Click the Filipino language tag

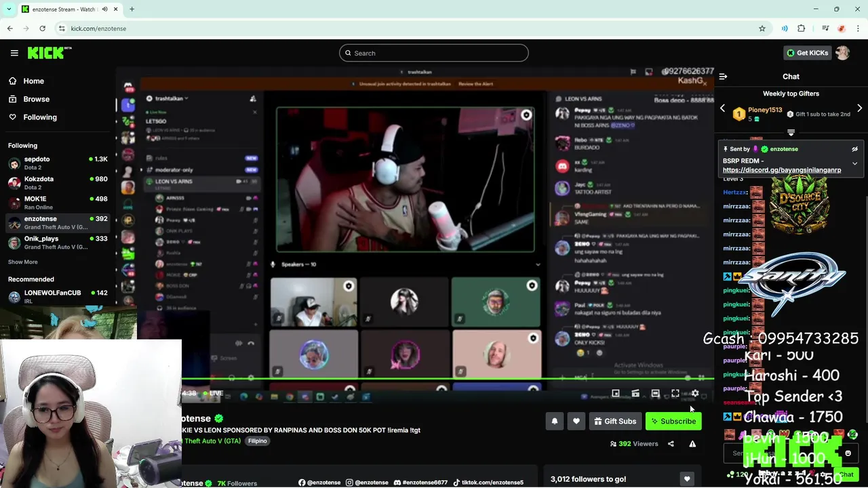coord(257,441)
